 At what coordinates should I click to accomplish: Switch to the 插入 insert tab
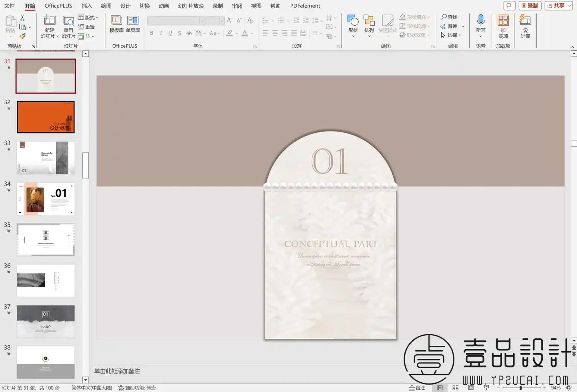click(87, 6)
